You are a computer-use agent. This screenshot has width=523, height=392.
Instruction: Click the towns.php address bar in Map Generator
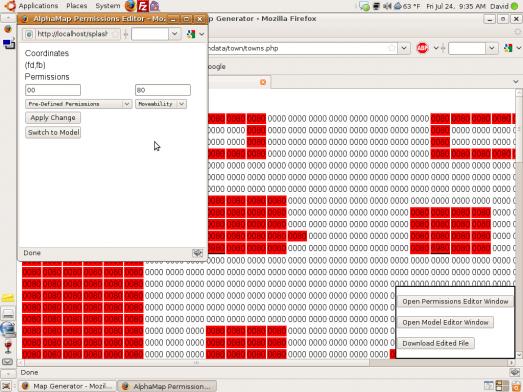[304, 48]
